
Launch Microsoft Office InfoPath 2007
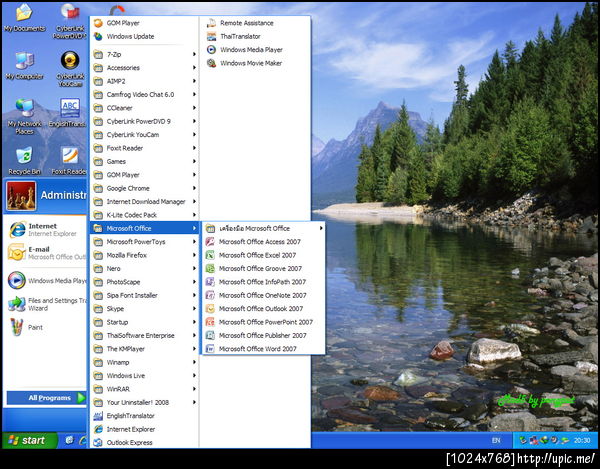263,282
